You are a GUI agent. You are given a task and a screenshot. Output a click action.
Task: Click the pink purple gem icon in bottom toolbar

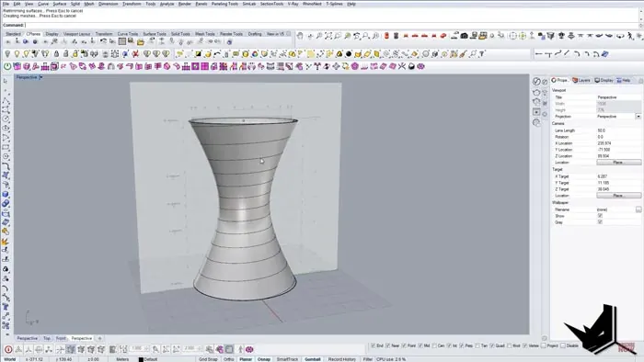249,349
